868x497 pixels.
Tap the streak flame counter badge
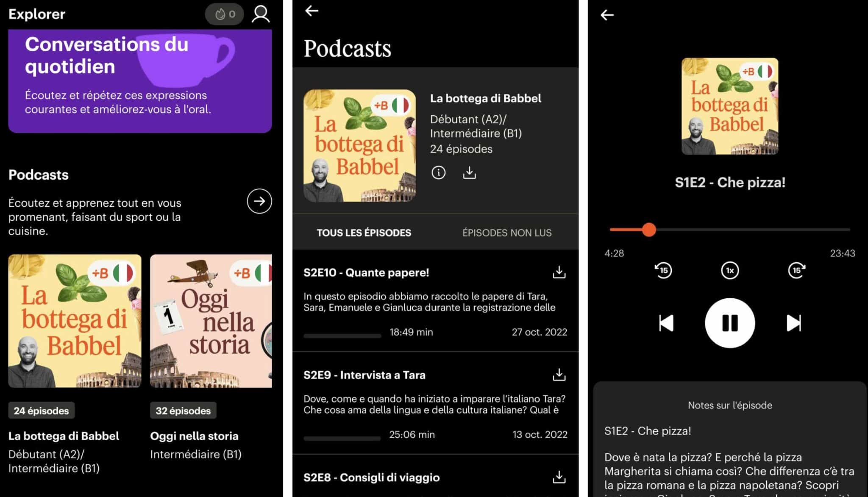225,14
